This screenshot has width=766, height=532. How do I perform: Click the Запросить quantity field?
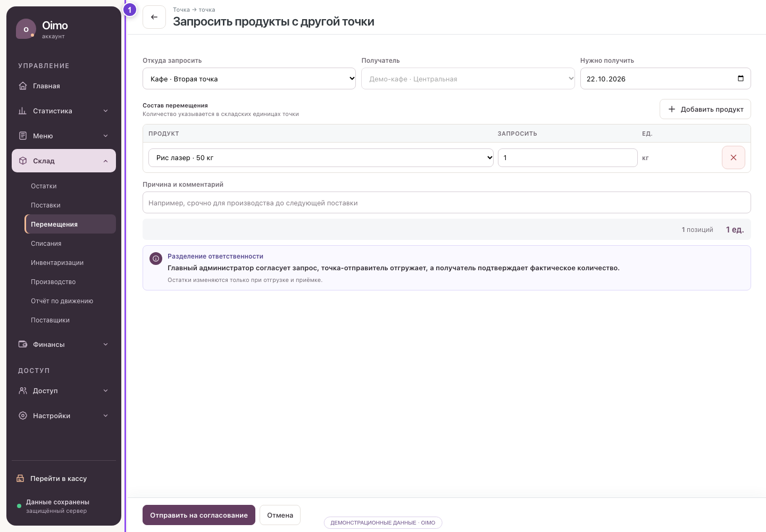[568, 157]
